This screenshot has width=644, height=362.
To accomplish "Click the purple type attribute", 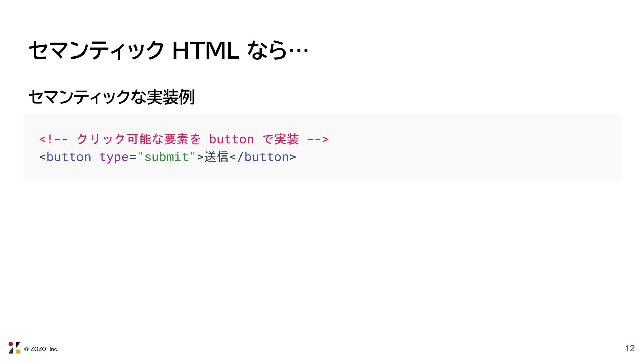I will (x=114, y=157).
